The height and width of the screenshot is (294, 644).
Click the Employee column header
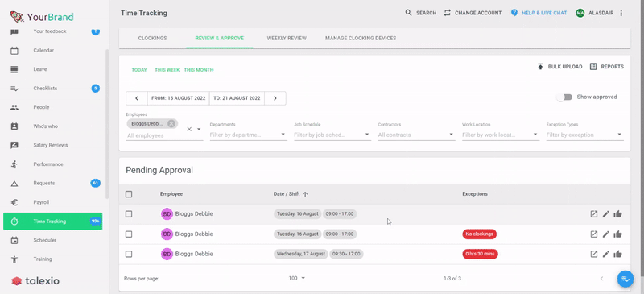171,194
